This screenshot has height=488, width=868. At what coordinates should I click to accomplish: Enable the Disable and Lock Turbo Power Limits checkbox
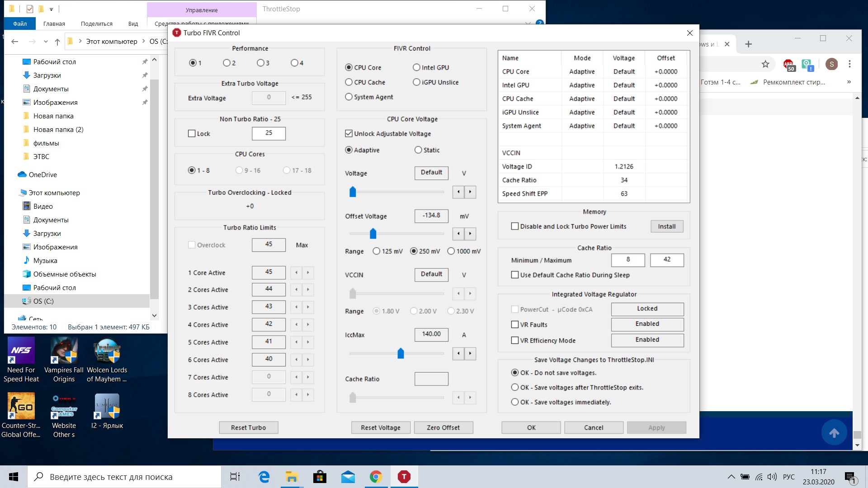click(x=515, y=226)
